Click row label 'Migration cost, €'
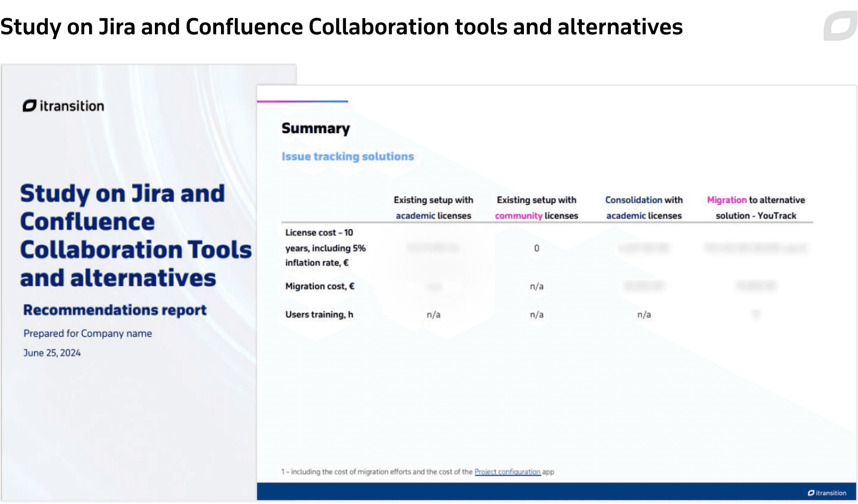The image size is (858, 504). 320,286
